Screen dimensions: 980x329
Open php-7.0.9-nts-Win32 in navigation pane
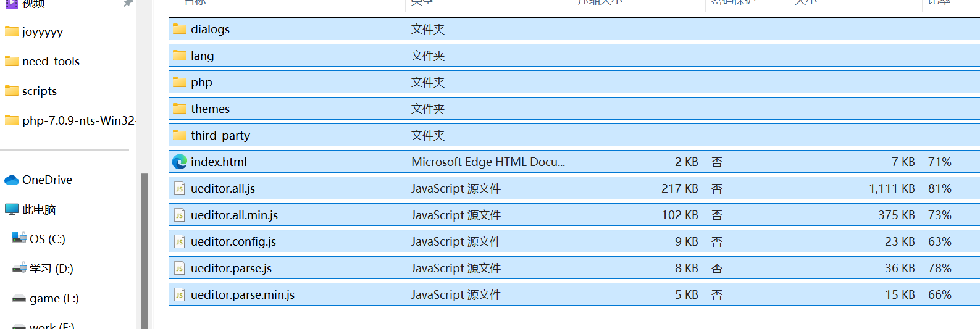78,120
